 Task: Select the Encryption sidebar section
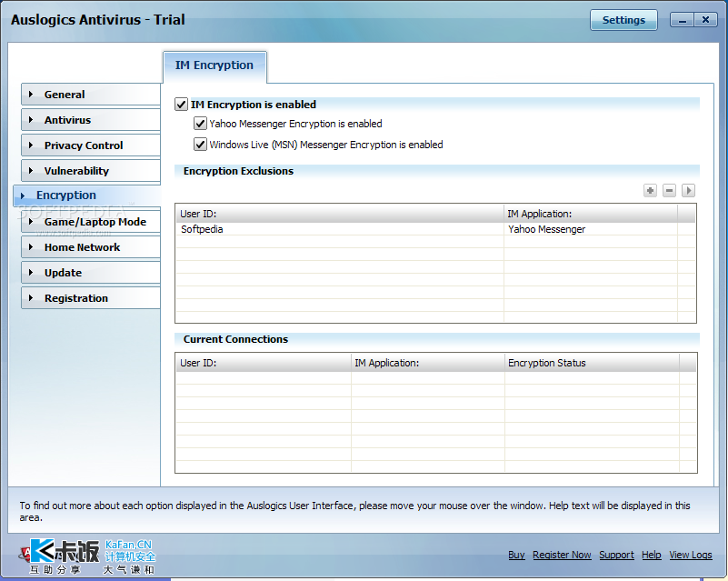coord(87,195)
